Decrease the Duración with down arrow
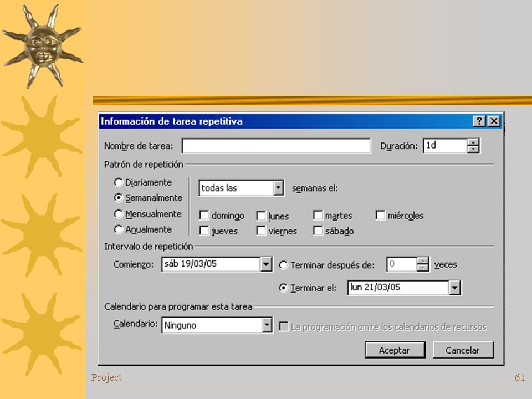532x399 pixels. coord(473,149)
